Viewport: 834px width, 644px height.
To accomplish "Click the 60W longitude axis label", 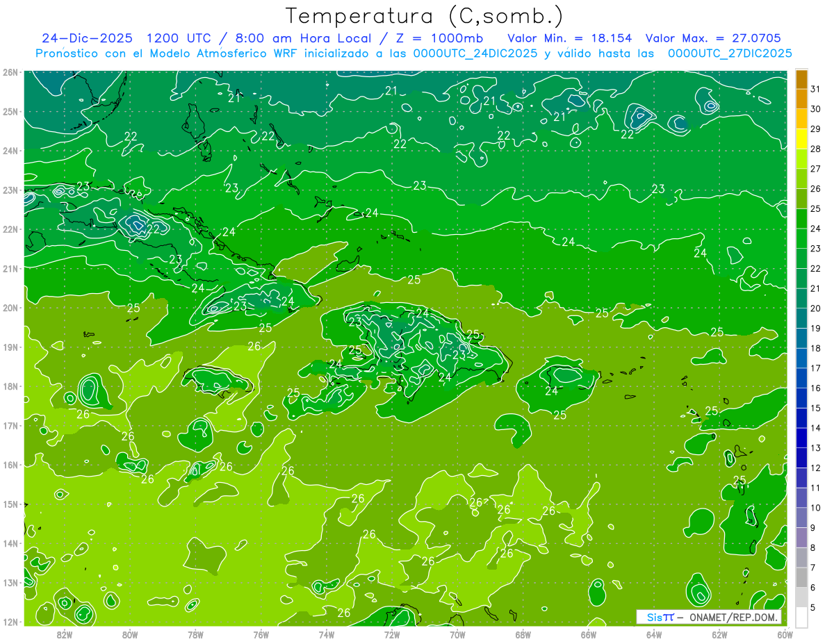I will 785,634.
